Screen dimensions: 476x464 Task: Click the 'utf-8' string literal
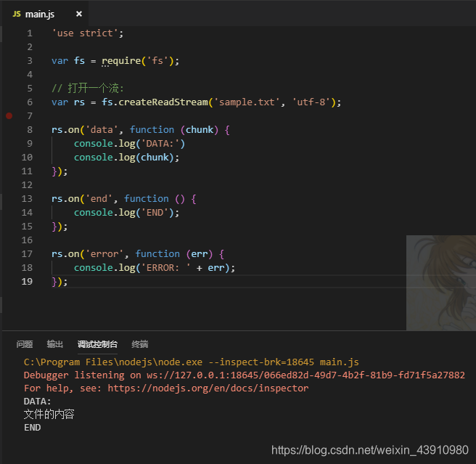point(311,102)
